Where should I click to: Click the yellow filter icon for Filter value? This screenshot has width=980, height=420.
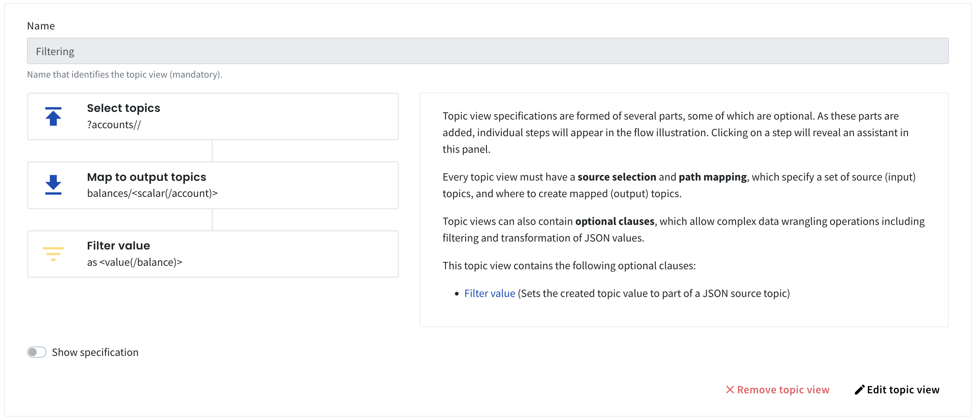pos(53,254)
